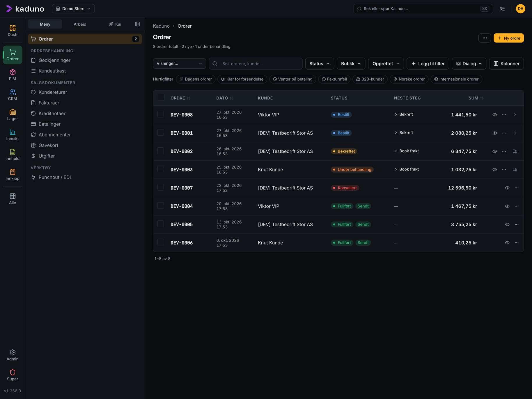Open the Demo Store selector dropdown
Screen dimensions: 532x399
(73, 9)
